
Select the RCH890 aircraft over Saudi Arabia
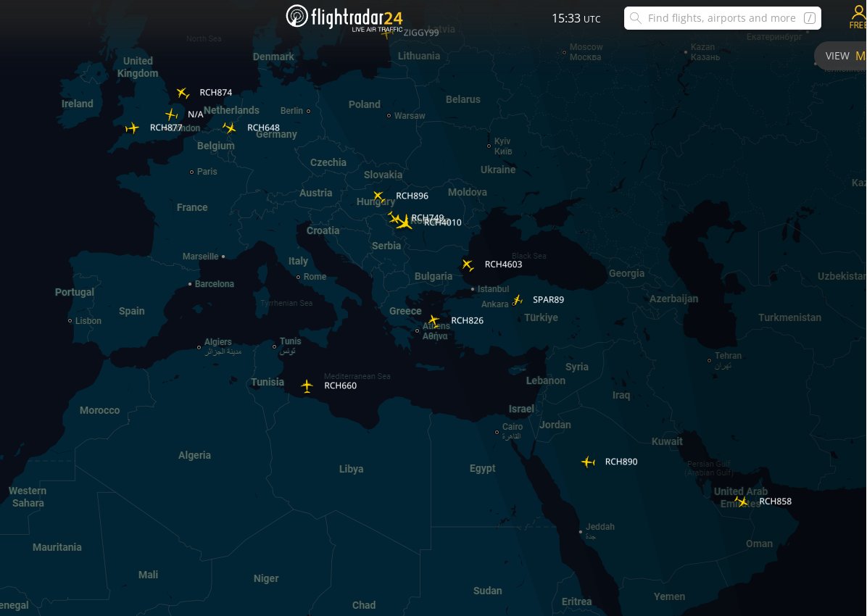[589, 462]
